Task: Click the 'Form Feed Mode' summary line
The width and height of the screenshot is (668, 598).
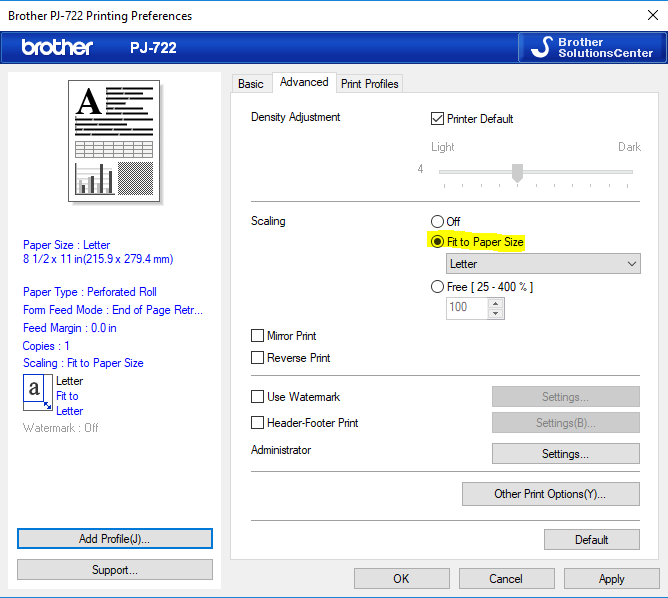Action: [113, 310]
